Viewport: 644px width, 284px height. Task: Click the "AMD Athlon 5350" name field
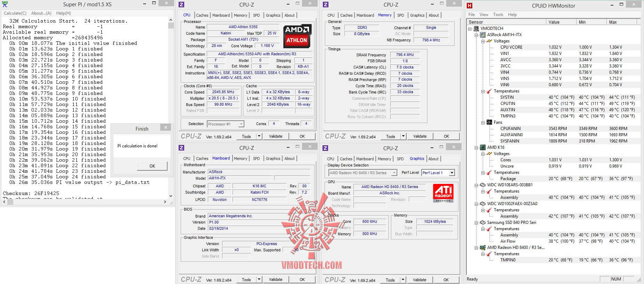(x=243, y=27)
